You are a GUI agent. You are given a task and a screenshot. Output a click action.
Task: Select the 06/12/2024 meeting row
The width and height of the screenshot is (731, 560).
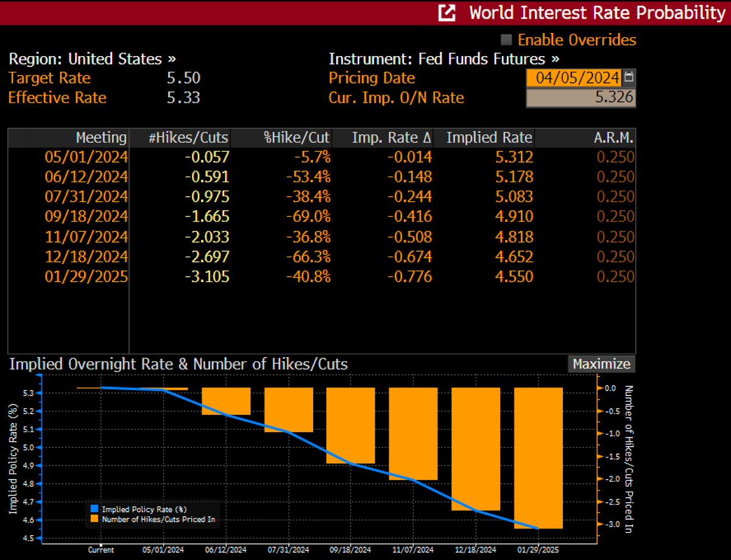(x=86, y=176)
